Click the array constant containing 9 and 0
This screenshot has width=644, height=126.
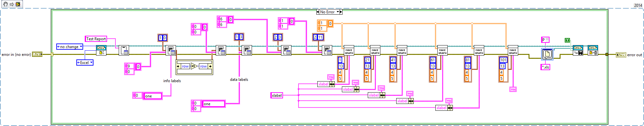[x=133, y=69]
